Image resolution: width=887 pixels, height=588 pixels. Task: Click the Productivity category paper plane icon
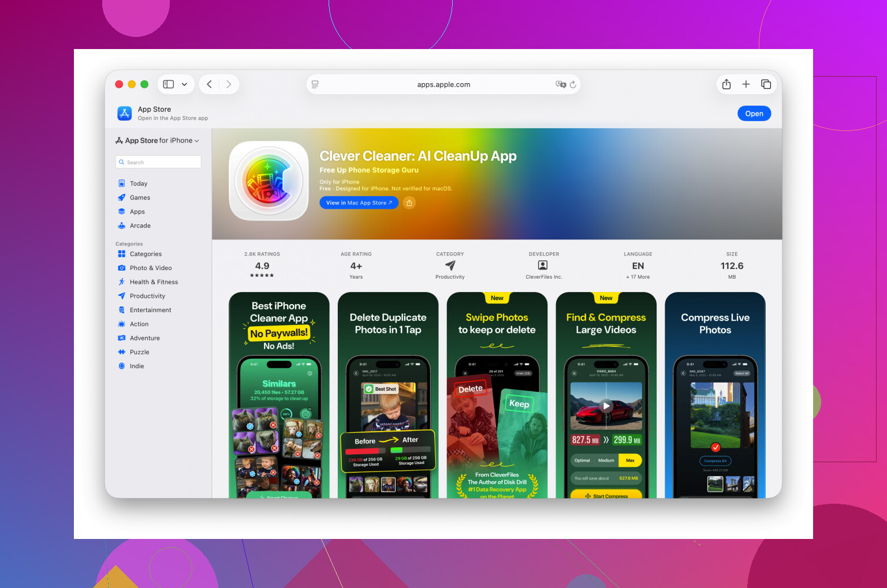(450, 265)
